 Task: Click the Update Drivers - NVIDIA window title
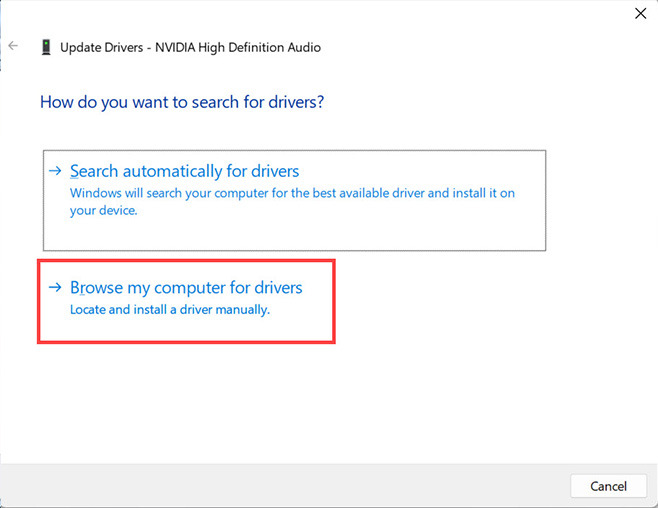tap(190, 47)
